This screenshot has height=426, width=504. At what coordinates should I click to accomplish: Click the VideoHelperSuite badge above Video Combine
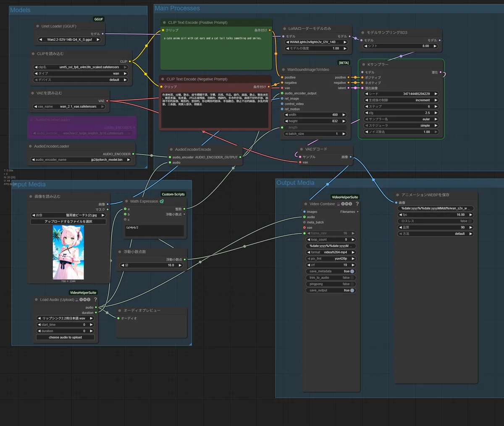[345, 197]
